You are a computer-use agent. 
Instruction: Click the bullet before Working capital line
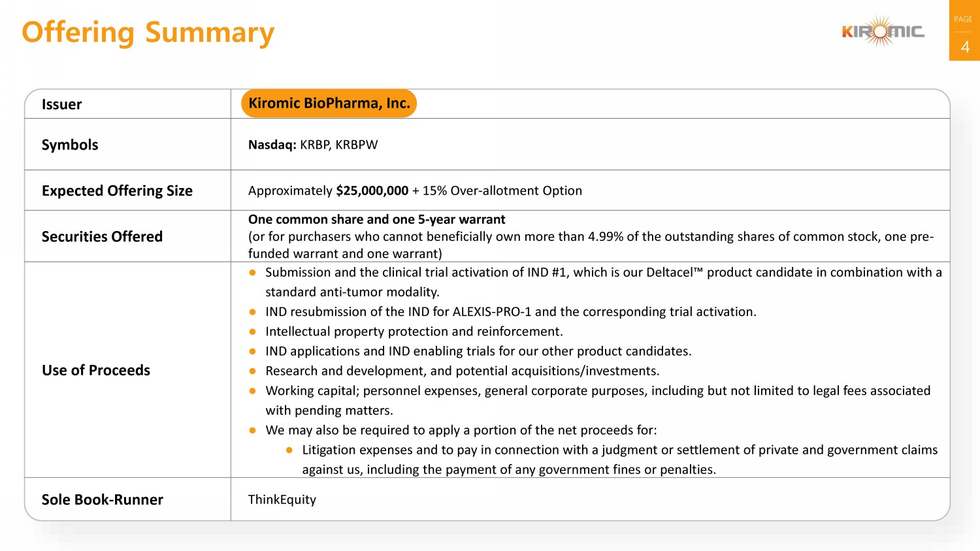pyautogui.click(x=253, y=391)
